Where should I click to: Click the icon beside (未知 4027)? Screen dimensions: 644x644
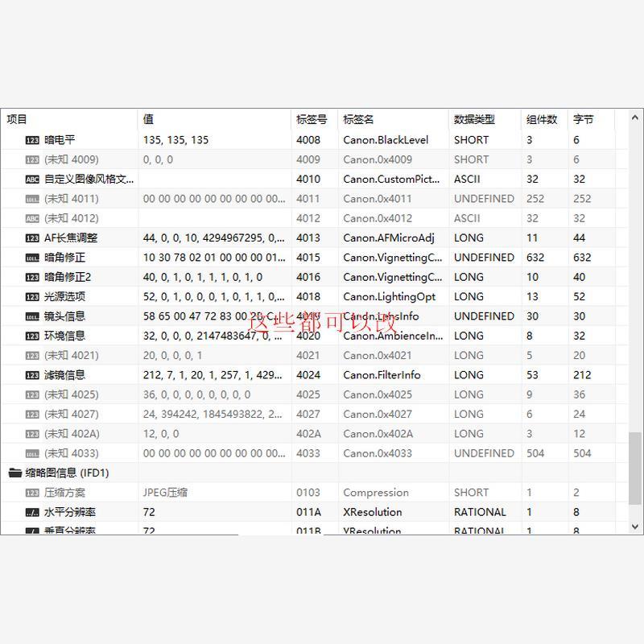tap(32, 415)
